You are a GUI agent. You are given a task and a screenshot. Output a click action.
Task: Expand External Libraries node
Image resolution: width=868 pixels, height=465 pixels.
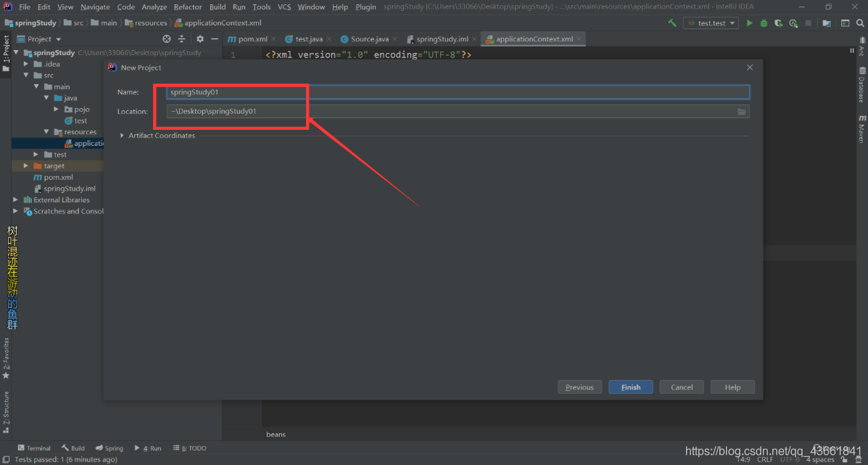(15, 199)
